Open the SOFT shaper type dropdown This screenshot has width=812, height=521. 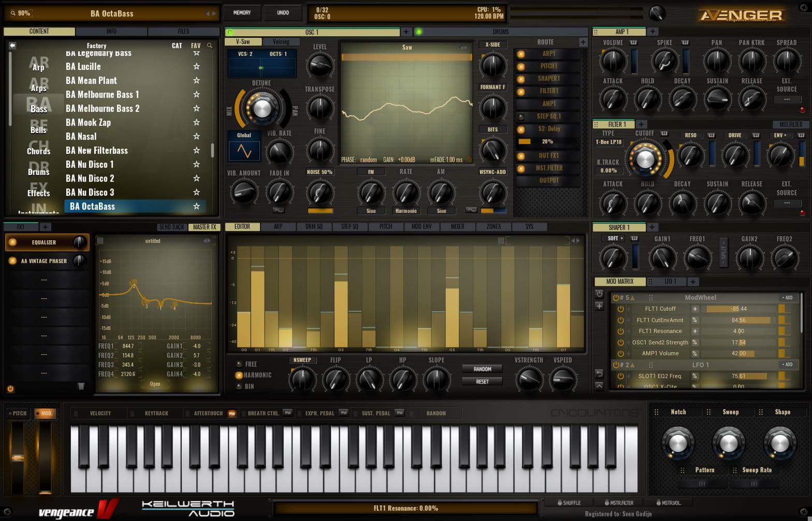pos(615,238)
